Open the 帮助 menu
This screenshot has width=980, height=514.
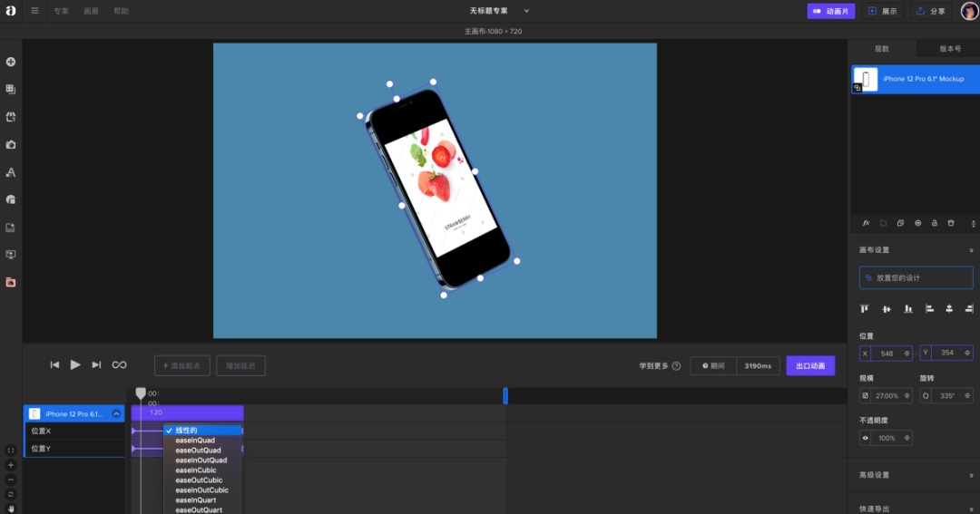tap(122, 11)
